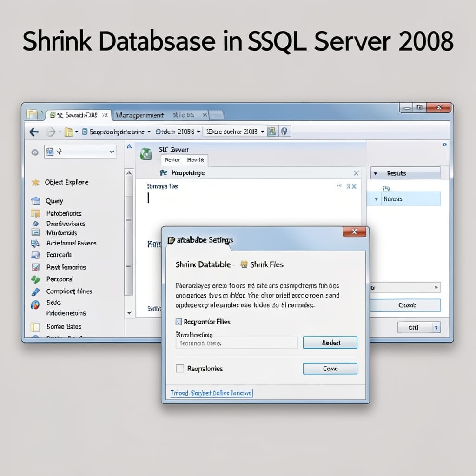476x476 pixels.
Task: Click the folder icon in the title bar
Action: click(32, 114)
